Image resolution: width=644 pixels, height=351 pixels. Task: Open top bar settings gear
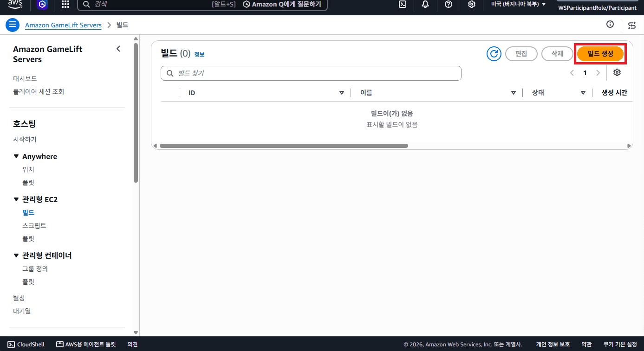[x=471, y=4]
